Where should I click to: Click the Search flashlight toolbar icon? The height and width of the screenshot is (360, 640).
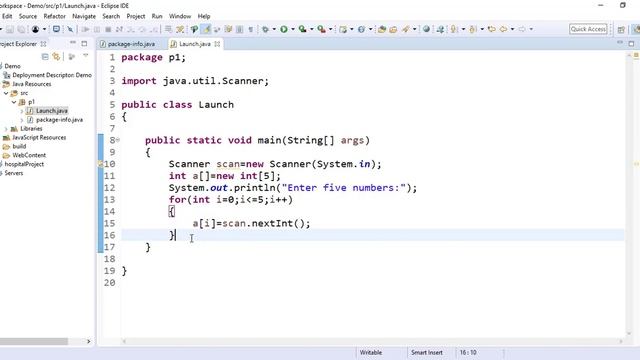[x=405, y=29]
